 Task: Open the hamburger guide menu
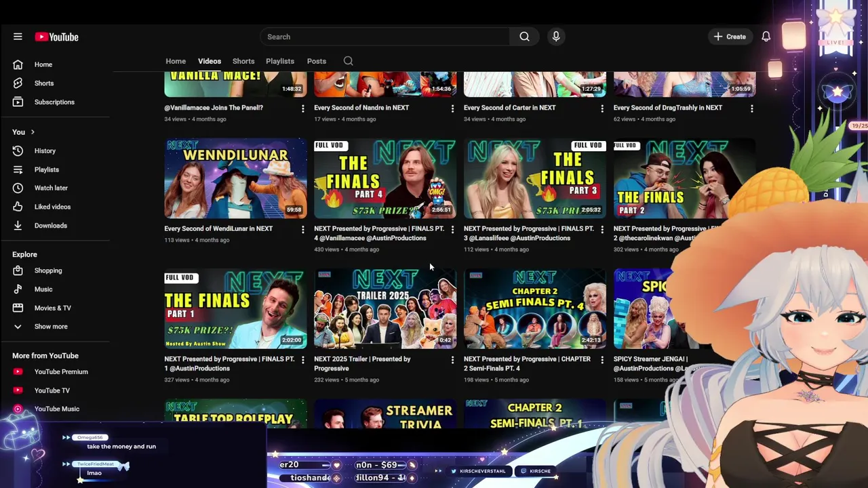tap(18, 37)
